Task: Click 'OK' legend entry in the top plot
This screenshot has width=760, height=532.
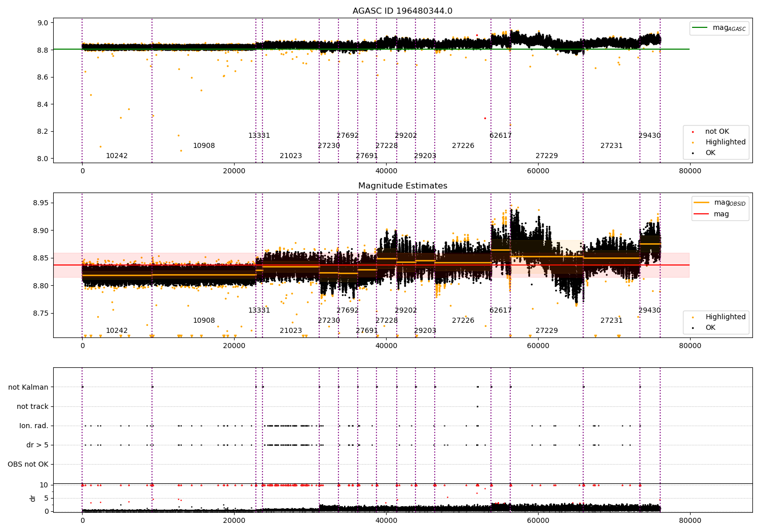Action: (704, 153)
